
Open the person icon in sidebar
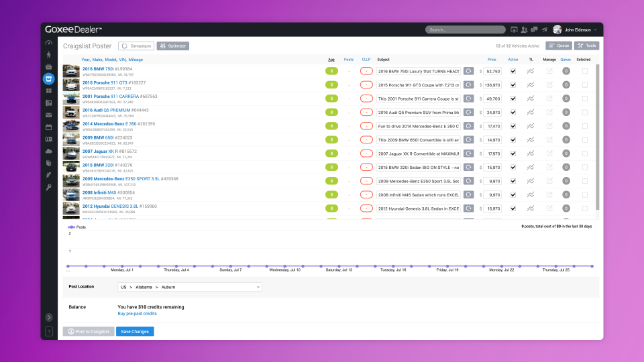[49, 54]
